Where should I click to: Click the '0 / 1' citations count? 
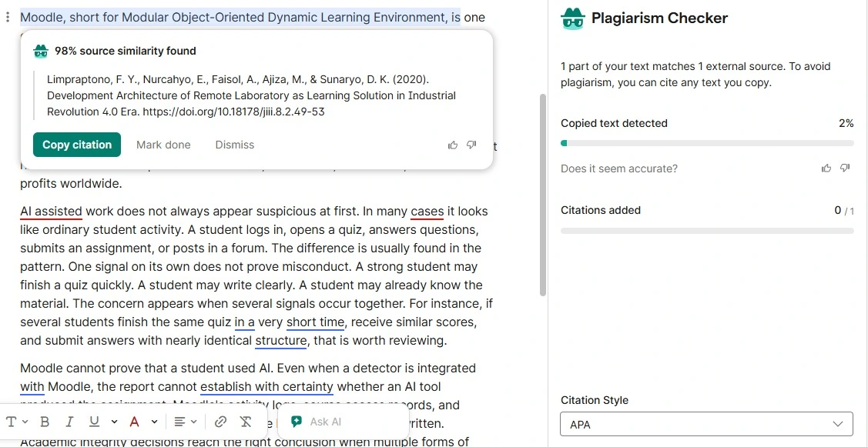click(x=844, y=210)
